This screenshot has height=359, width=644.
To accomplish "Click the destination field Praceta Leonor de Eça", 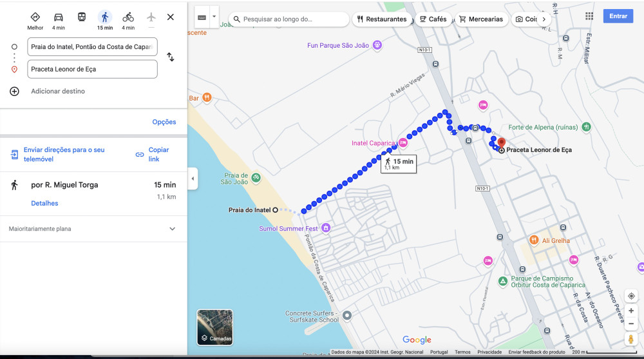I will (92, 69).
